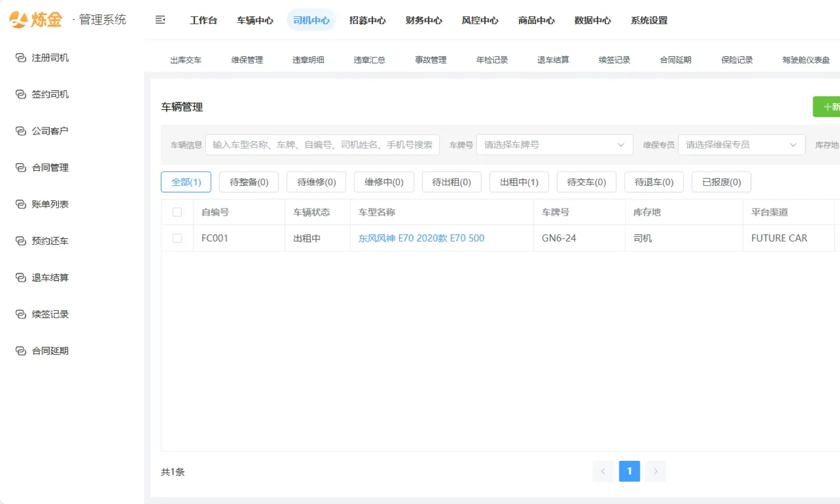Click the 预约还车 sidebar icon
Viewport: 840px width, 504px height.
point(21,241)
